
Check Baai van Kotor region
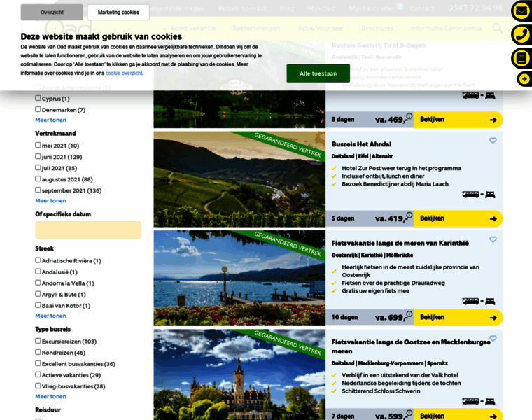[x=38, y=305]
